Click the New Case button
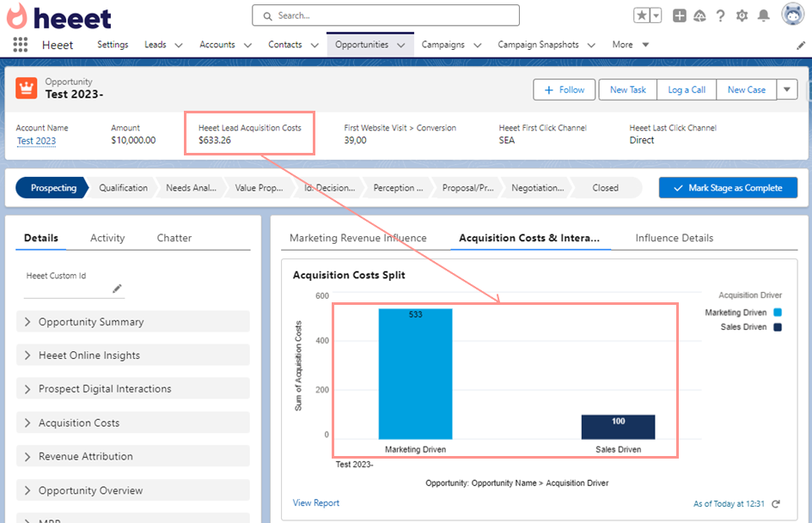 [746, 89]
